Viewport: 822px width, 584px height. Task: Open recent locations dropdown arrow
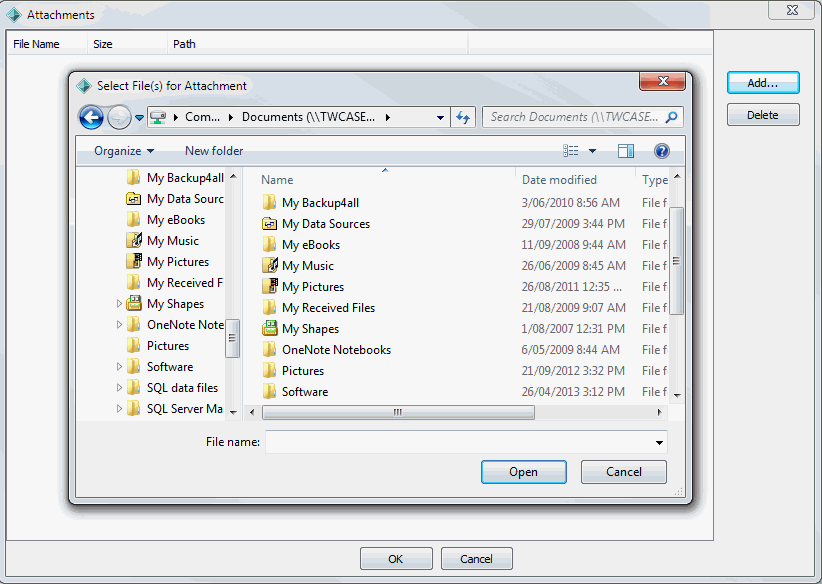[139, 118]
